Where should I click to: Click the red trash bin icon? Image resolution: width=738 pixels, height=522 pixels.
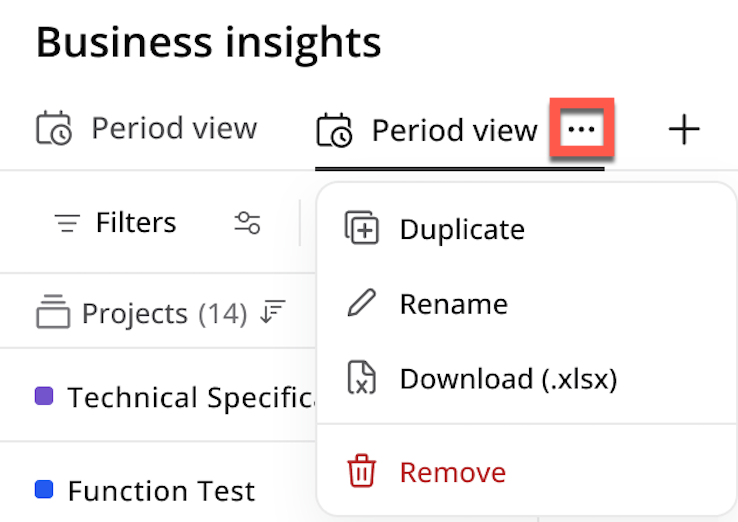pos(361,470)
